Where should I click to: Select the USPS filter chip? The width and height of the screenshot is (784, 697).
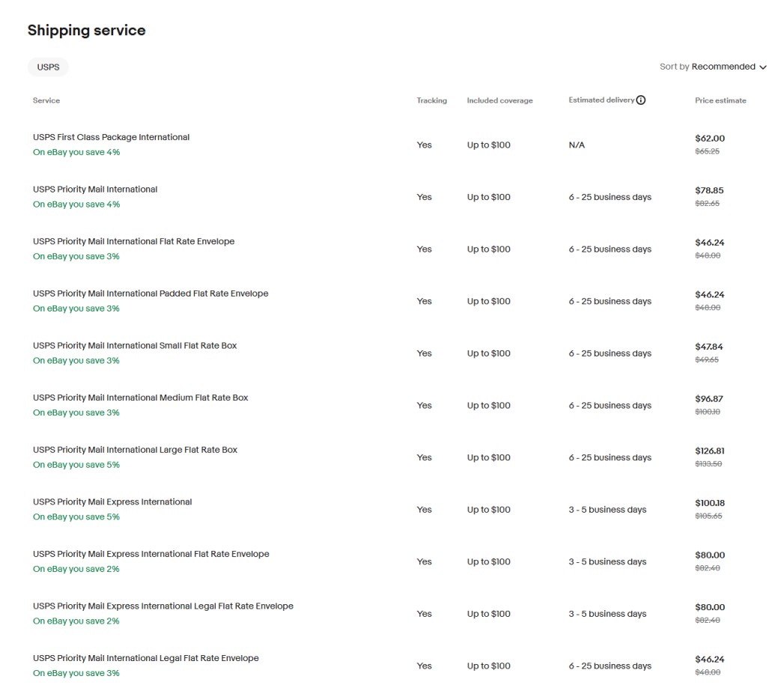[48, 67]
